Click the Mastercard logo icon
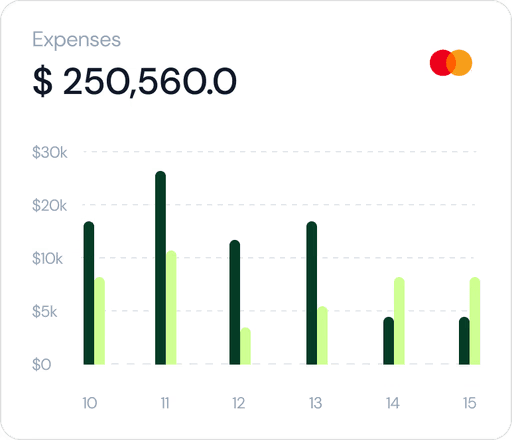 pos(451,63)
